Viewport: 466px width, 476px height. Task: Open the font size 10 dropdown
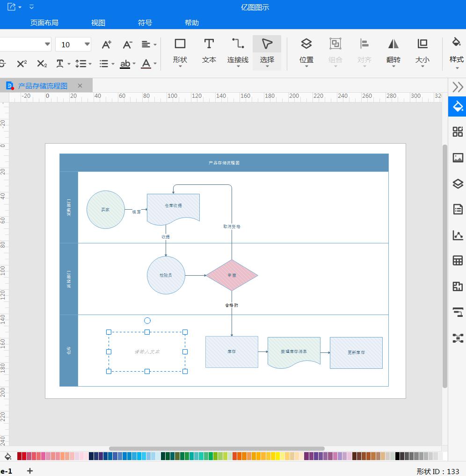[87, 44]
